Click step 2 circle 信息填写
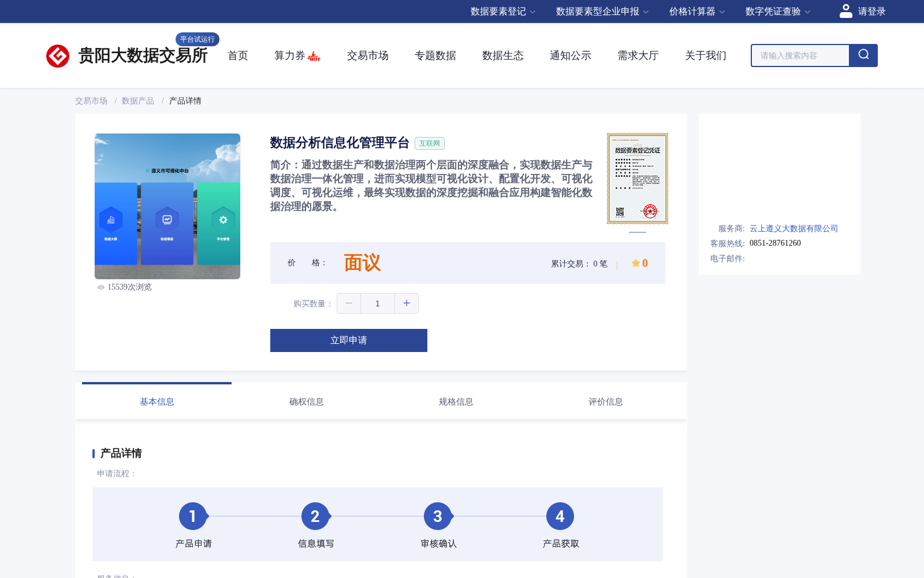924x578 pixels. point(315,516)
